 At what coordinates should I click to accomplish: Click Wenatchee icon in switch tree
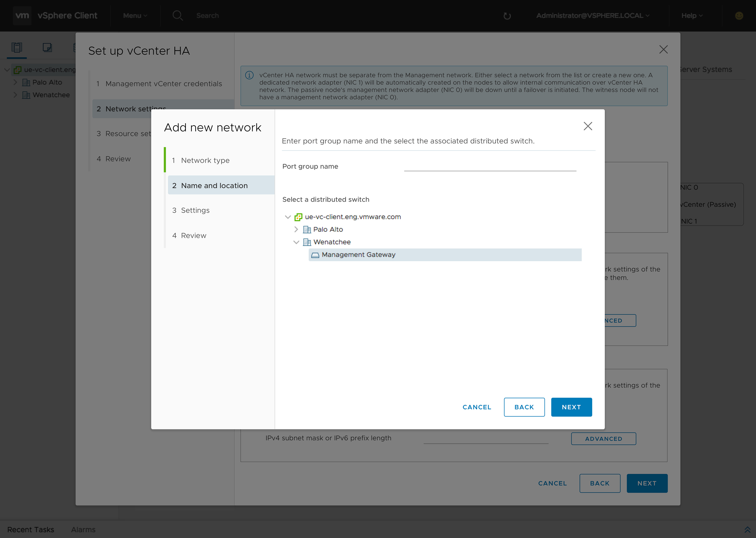[307, 242]
